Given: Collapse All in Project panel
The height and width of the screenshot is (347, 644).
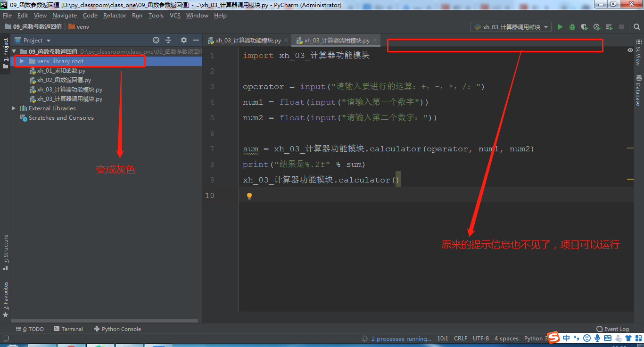Looking at the screenshot, I should [168, 40].
